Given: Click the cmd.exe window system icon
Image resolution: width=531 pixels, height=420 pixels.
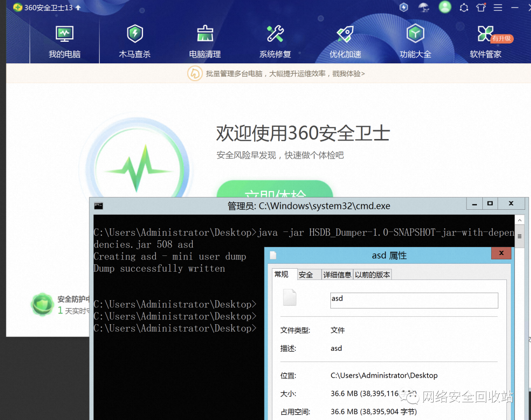Looking at the screenshot, I should (x=98, y=206).
